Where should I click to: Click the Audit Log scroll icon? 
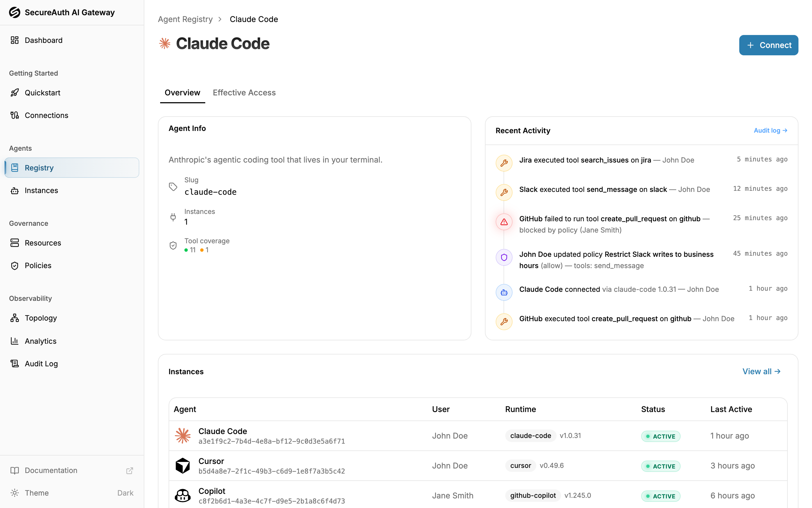(14, 364)
